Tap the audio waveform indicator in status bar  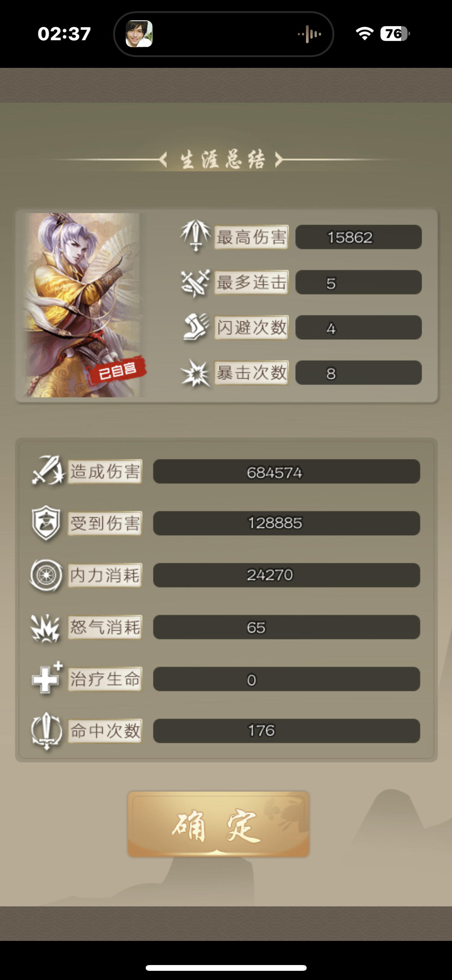coord(309,34)
